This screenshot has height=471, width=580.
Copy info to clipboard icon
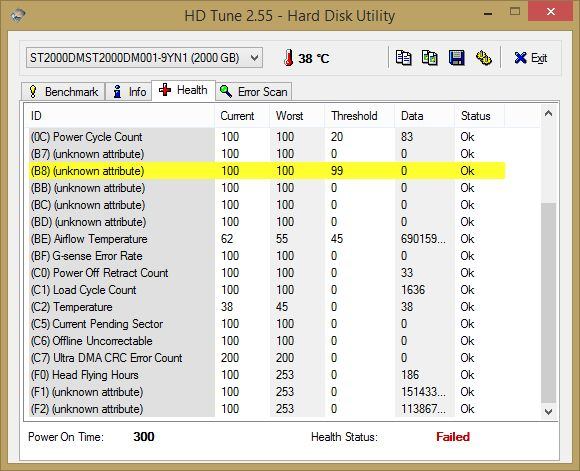(x=403, y=58)
